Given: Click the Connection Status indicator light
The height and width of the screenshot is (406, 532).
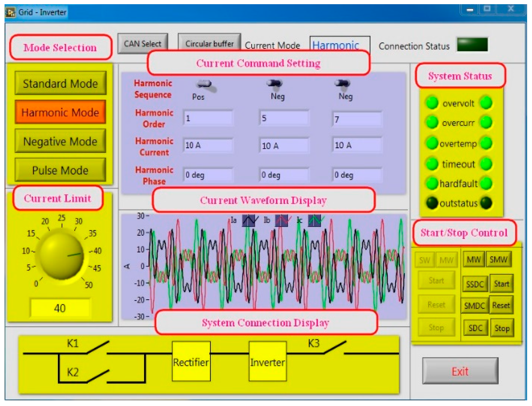Looking at the screenshot, I should tap(472, 44).
